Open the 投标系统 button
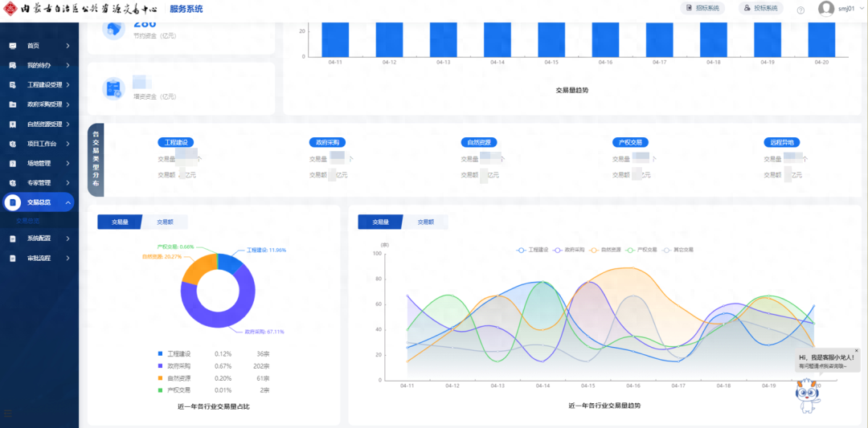The width and height of the screenshot is (868, 428). (x=761, y=8)
